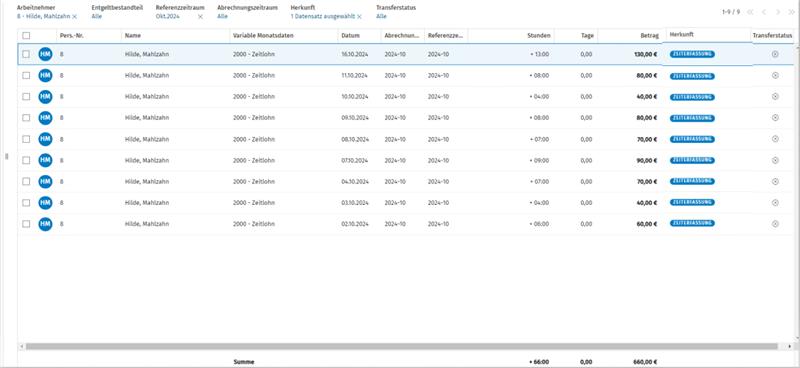Click the 660,00 € sum total
The width and height of the screenshot is (800, 368).
pos(645,362)
